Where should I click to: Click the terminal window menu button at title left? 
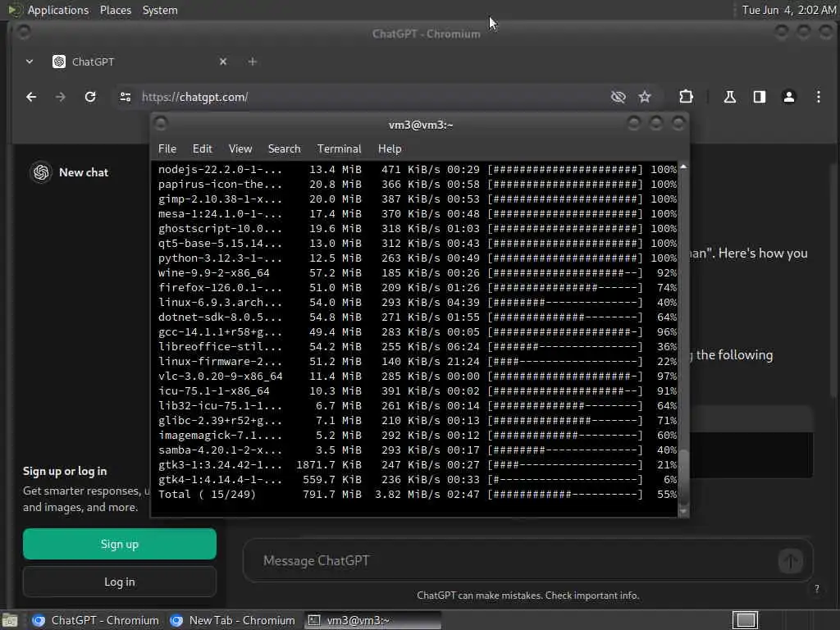(x=161, y=124)
